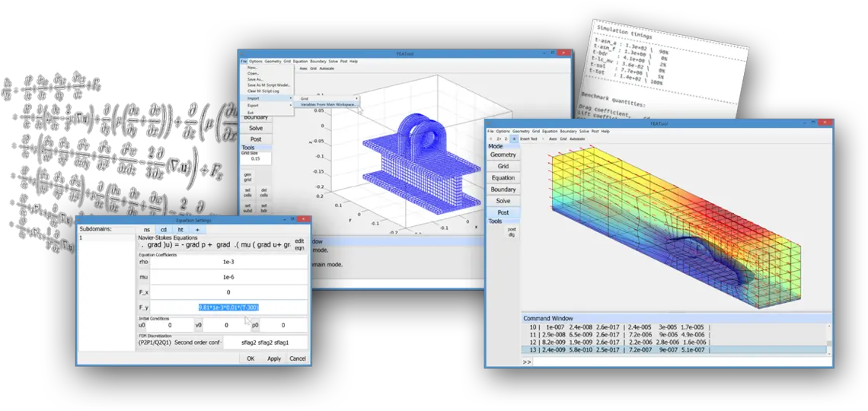This screenshot has width=868, height=411.
Task: Toggle Autoscale in the mesh window toolbar
Action: click(327, 68)
